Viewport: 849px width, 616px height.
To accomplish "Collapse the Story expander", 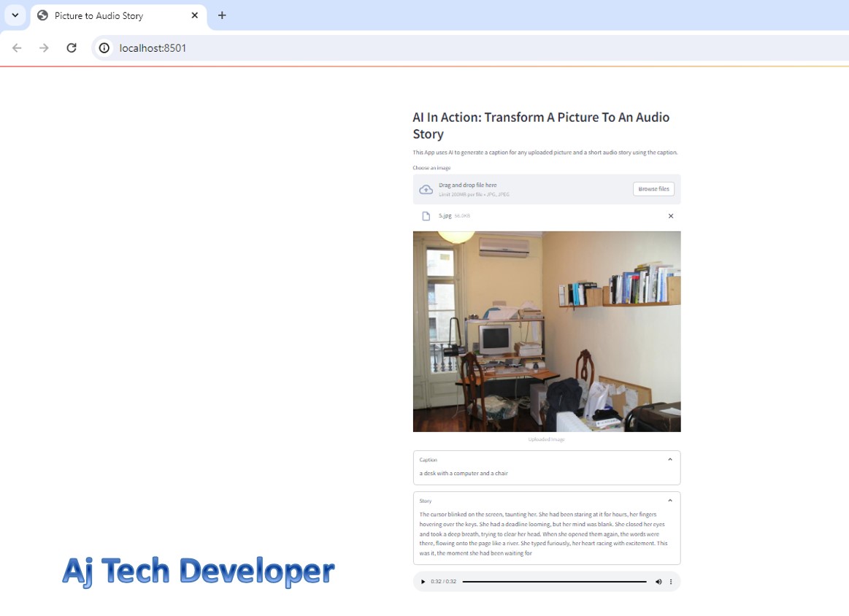I will [670, 500].
